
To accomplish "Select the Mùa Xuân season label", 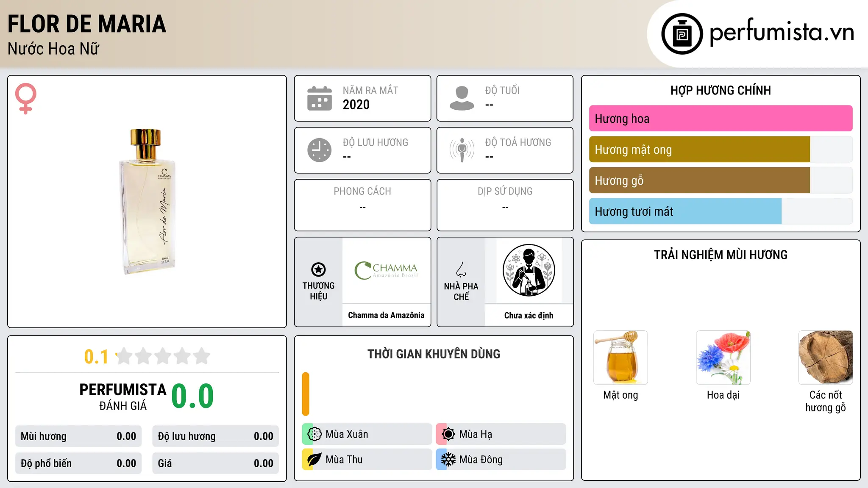I will click(347, 434).
